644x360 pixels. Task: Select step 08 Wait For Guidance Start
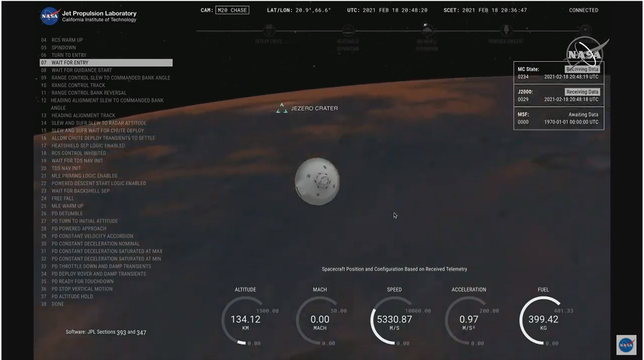(x=81, y=71)
